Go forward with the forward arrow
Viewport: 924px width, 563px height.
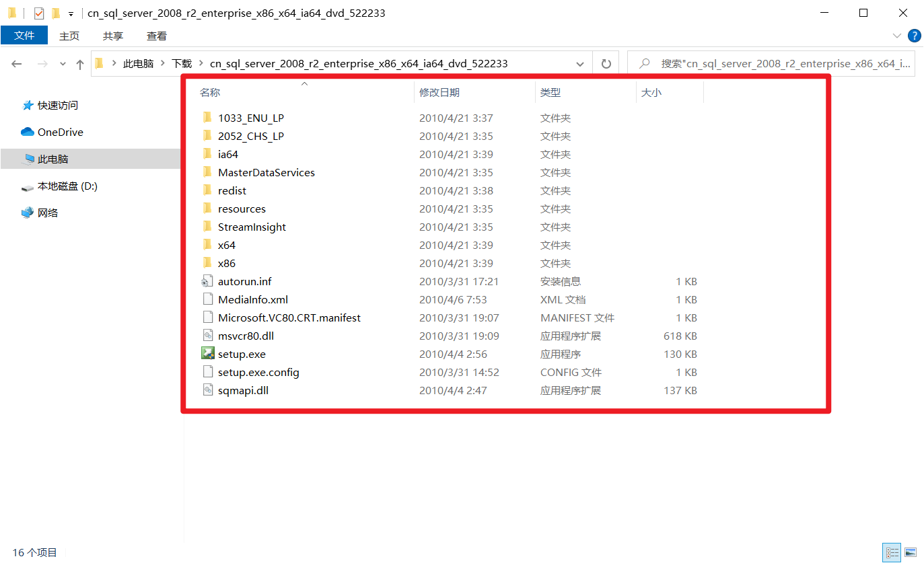(42, 64)
